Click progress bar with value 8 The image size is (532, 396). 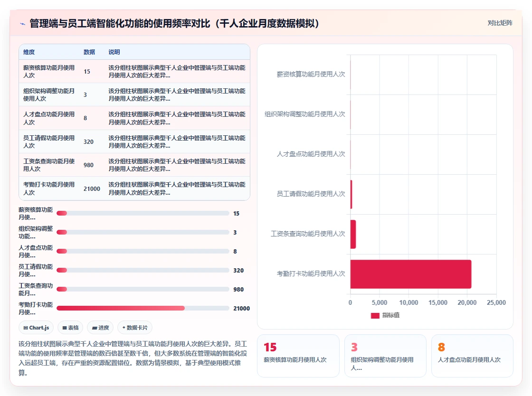(x=143, y=251)
